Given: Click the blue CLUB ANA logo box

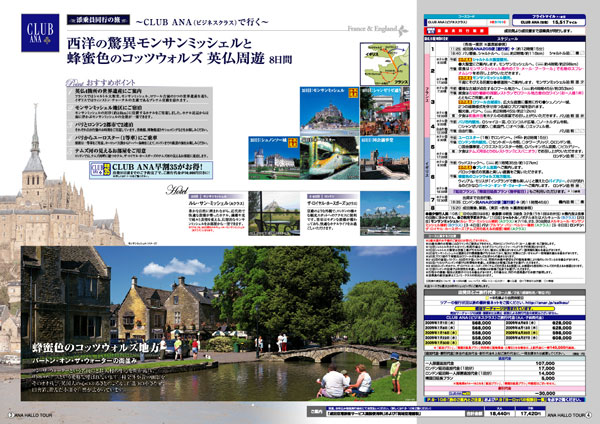Looking at the screenshot, I should pos(40,33).
